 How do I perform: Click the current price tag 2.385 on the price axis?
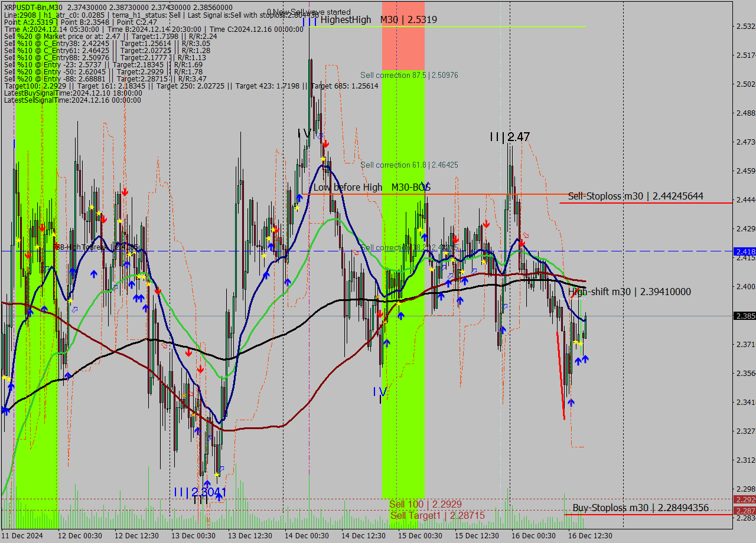click(745, 316)
